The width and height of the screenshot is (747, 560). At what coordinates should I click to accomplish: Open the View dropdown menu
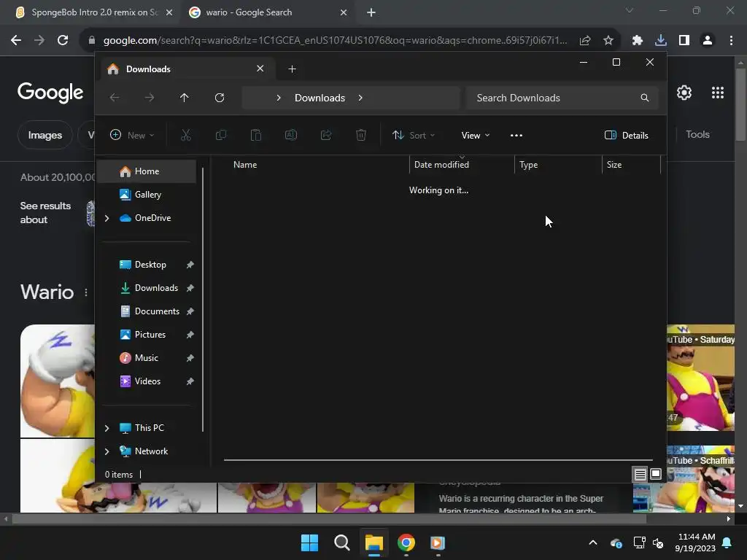[476, 135]
